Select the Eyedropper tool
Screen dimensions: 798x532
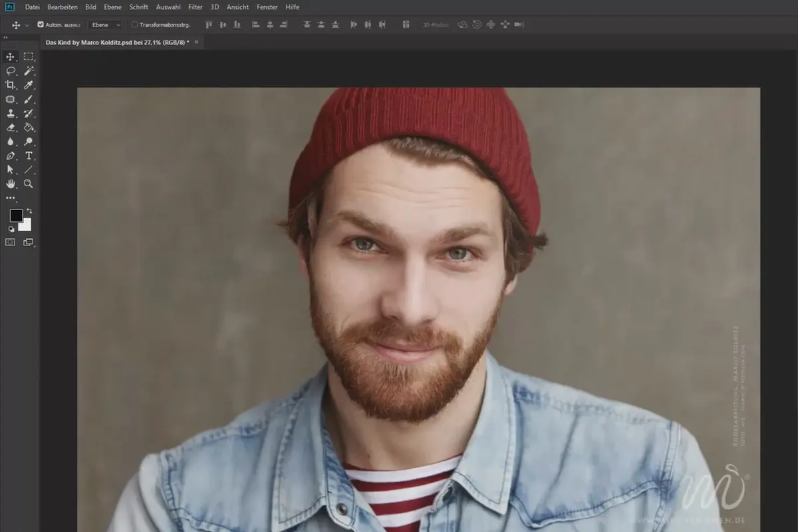click(29, 85)
